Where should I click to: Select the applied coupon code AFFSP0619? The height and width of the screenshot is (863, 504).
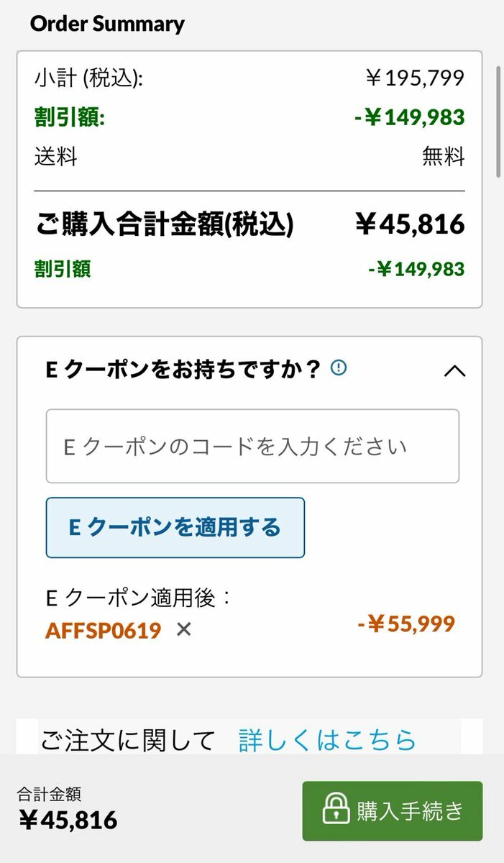[103, 631]
